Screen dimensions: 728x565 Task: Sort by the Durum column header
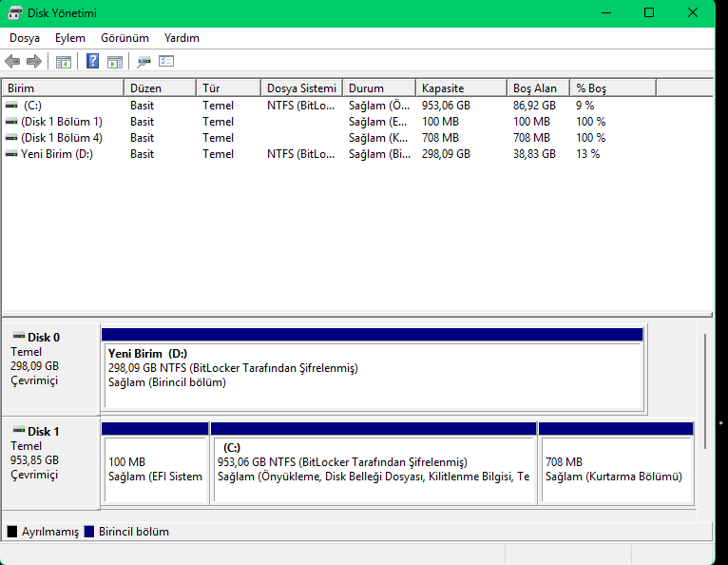coord(379,88)
